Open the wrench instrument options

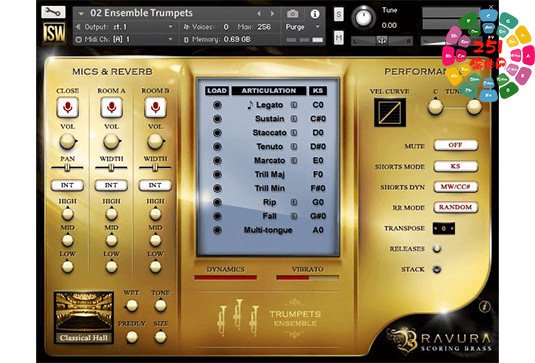tap(53, 12)
